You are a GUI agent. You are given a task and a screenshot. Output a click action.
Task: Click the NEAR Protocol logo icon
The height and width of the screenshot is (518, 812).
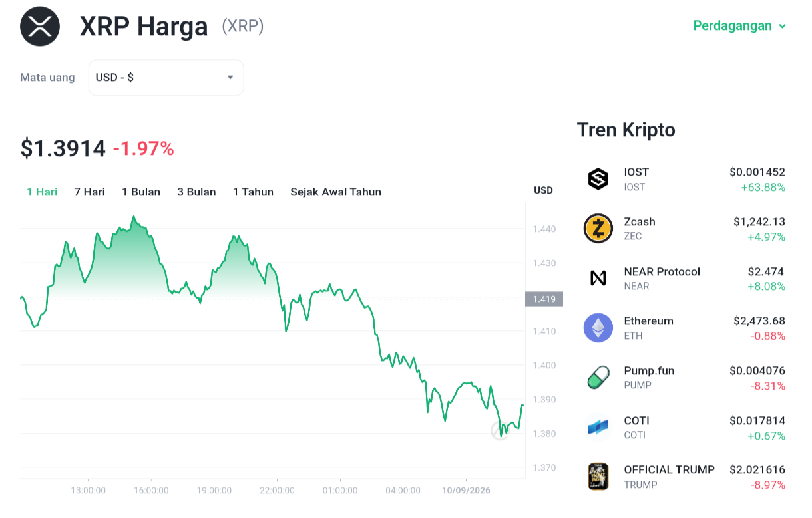coord(598,278)
